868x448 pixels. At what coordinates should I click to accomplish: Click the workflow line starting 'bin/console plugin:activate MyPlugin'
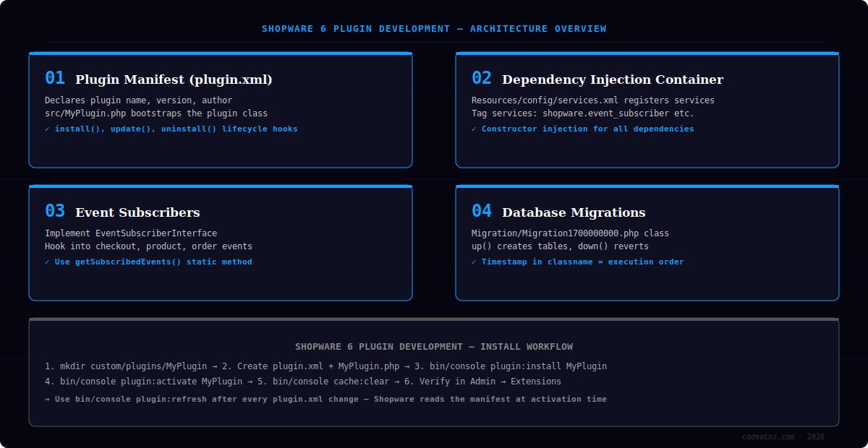click(x=303, y=382)
